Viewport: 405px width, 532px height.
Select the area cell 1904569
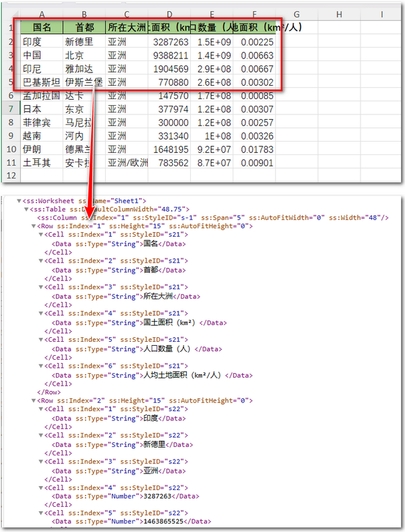pyautogui.click(x=169, y=68)
